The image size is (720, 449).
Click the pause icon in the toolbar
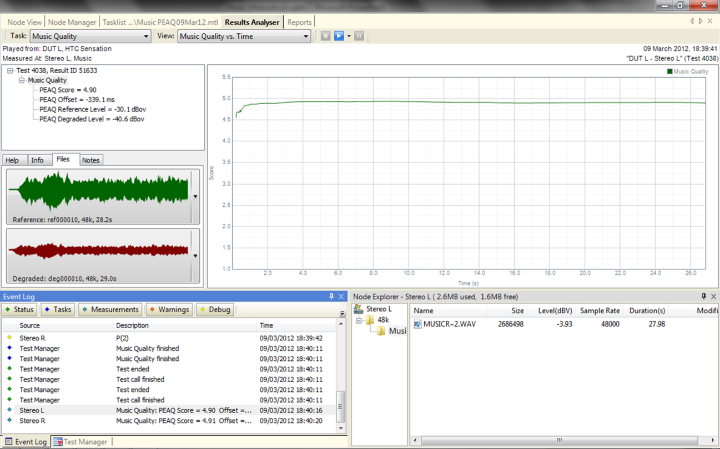(359, 36)
